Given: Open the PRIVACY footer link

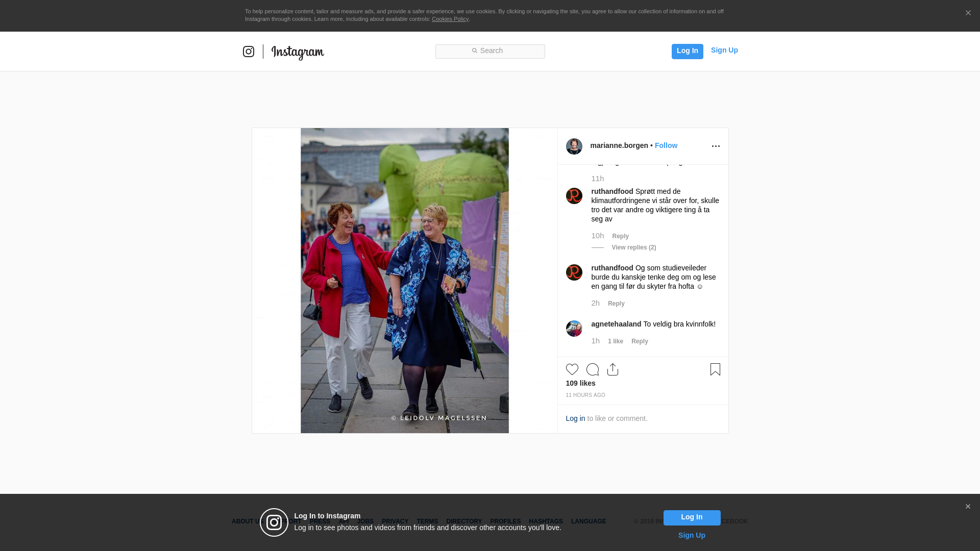Looking at the screenshot, I should 395,521.
